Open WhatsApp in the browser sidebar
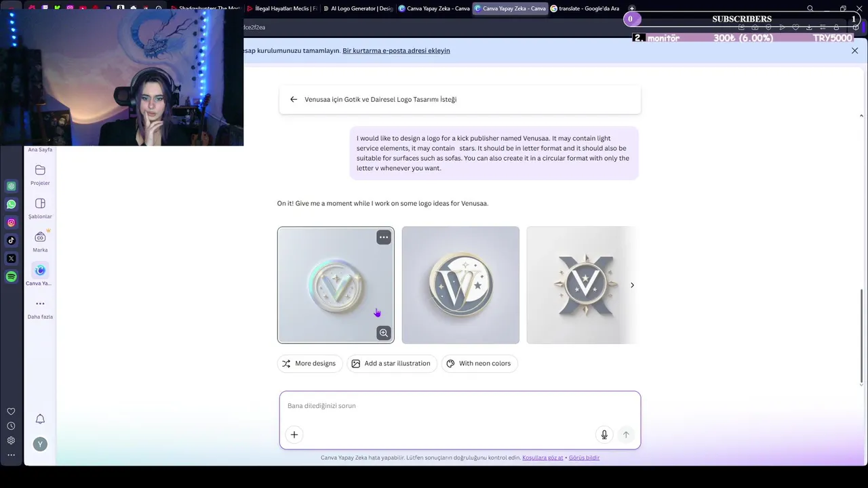The image size is (868, 488). [x=12, y=204]
